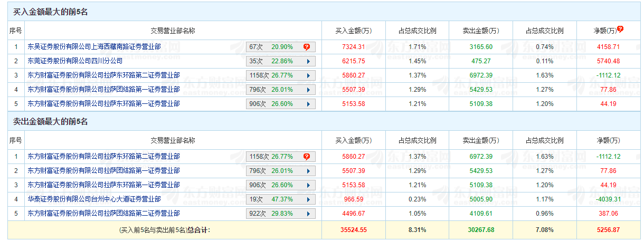
Task: Select sell amount 4109.61
Action: pos(480,214)
